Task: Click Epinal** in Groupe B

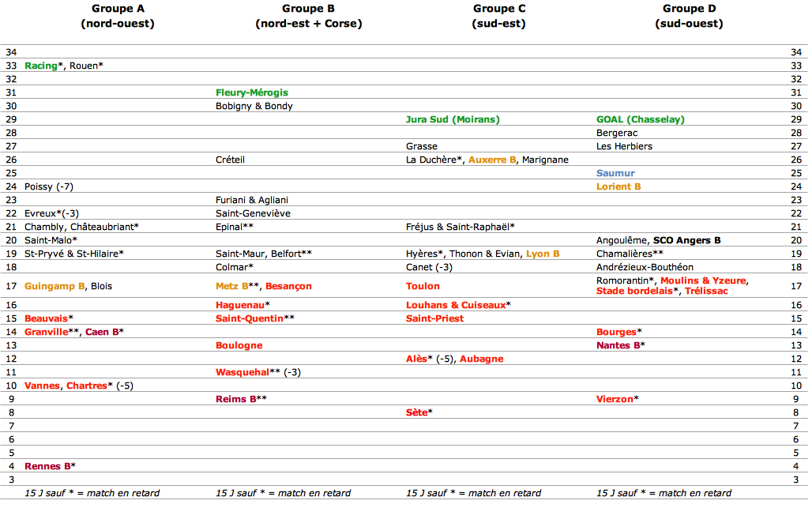Action: coord(234,228)
